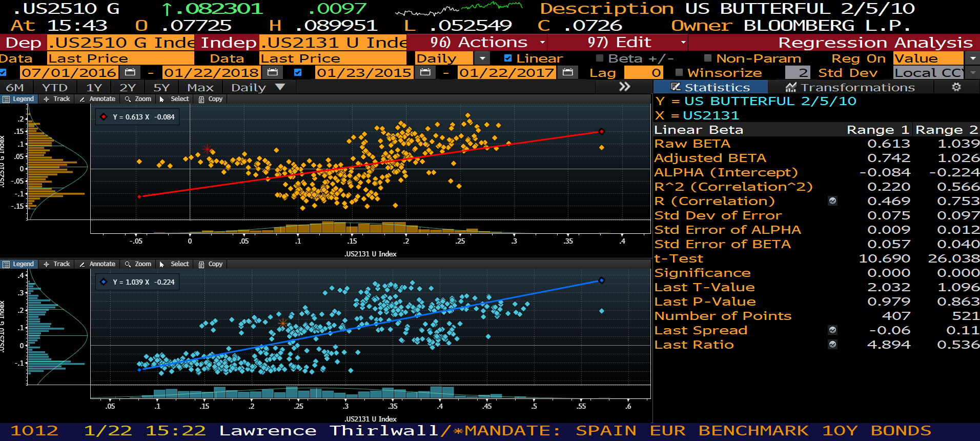Viewport: 980px width, 441px height.
Task: Click the Transformations chart icon
Action: (791, 87)
